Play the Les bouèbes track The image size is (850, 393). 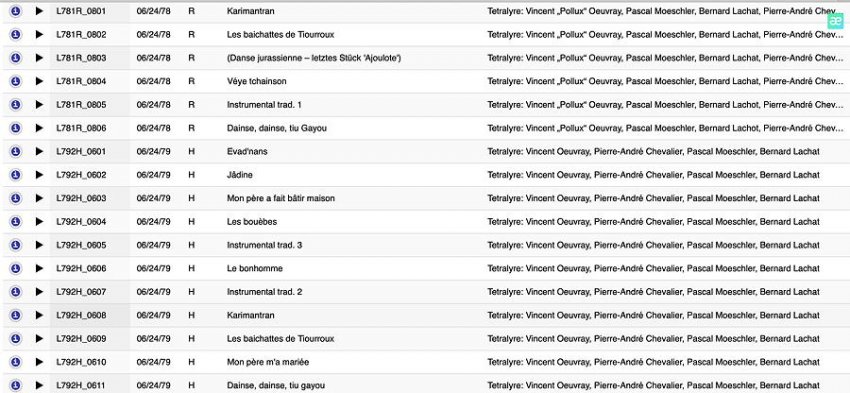(39, 221)
